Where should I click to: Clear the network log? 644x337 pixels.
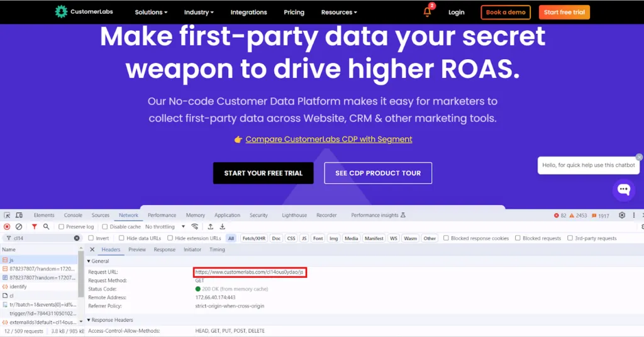tap(19, 226)
